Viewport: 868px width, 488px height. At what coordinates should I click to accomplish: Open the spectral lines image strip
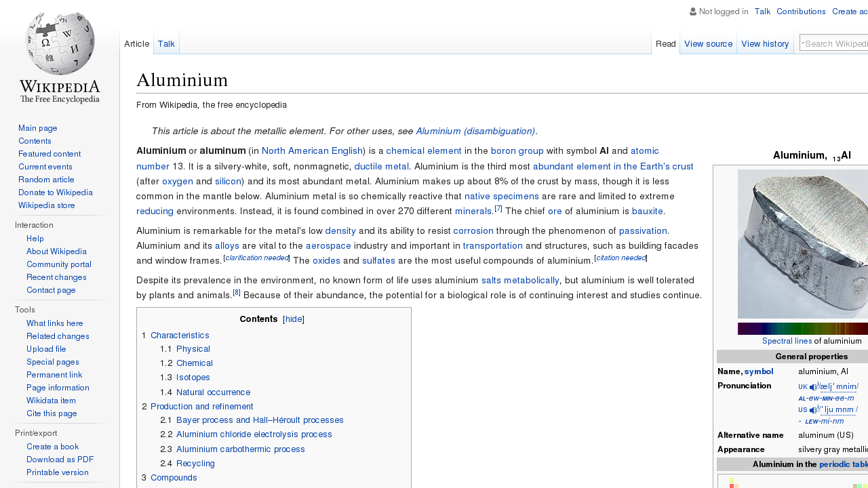point(803,329)
